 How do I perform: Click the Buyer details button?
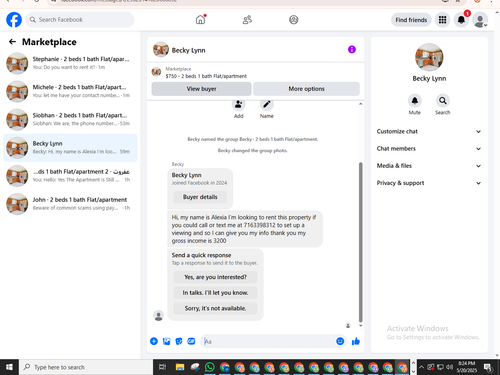(x=200, y=197)
